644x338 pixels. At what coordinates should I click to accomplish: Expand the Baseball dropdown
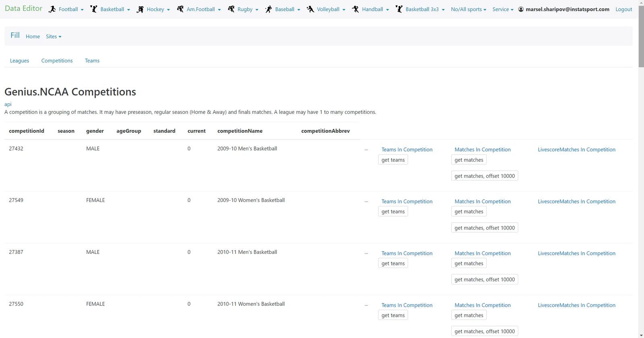(x=288, y=9)
